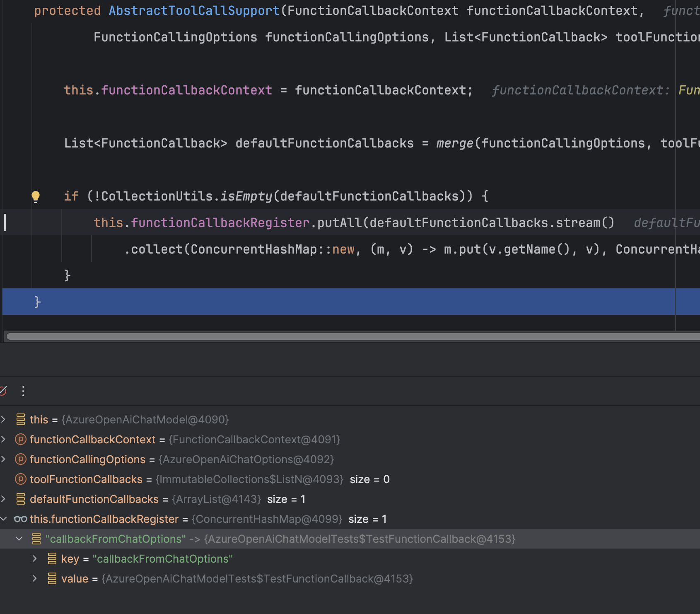The image size is (700, 614).
Task: Click '{ImmutableCollections$ListN@4093}' value text
Action: click(x=249, y=479)
